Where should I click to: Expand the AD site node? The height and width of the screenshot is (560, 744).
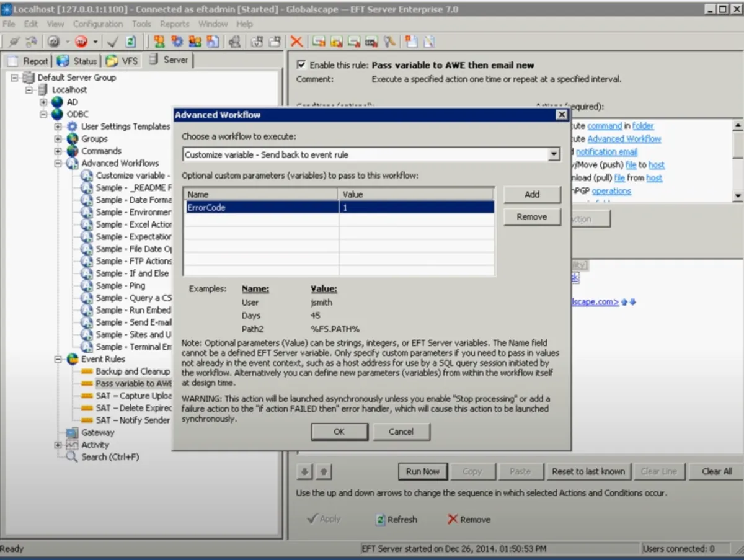(43, 102)
